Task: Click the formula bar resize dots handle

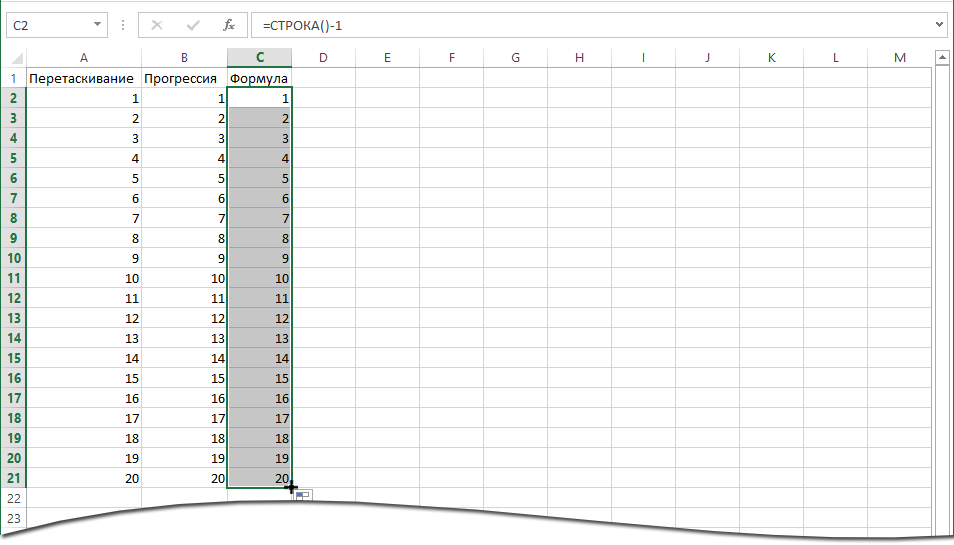Action: tap(123, 24)
